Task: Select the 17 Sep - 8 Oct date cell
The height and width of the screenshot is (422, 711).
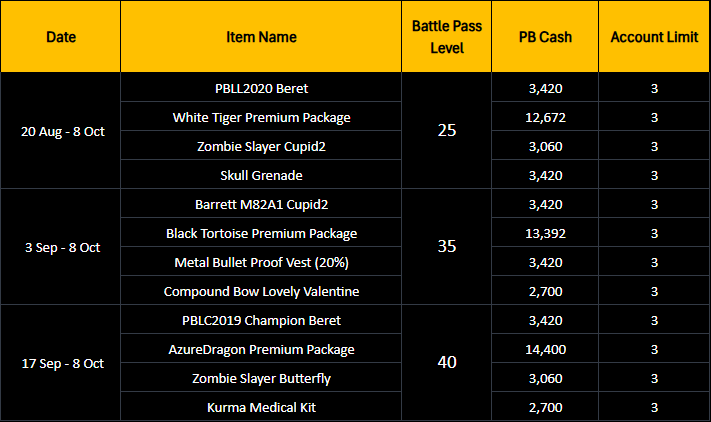Action: (61, 363)
